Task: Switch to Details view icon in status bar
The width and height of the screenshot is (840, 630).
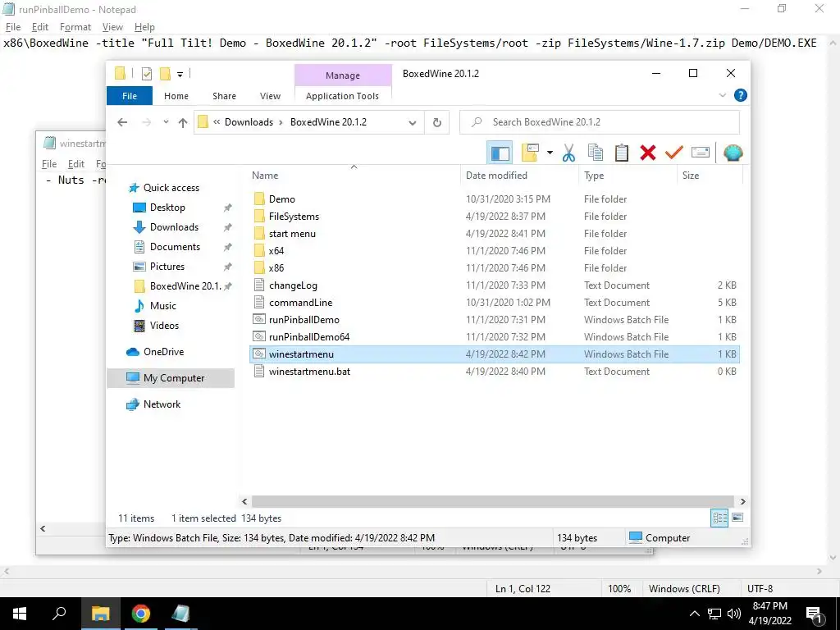Action: 719,518
